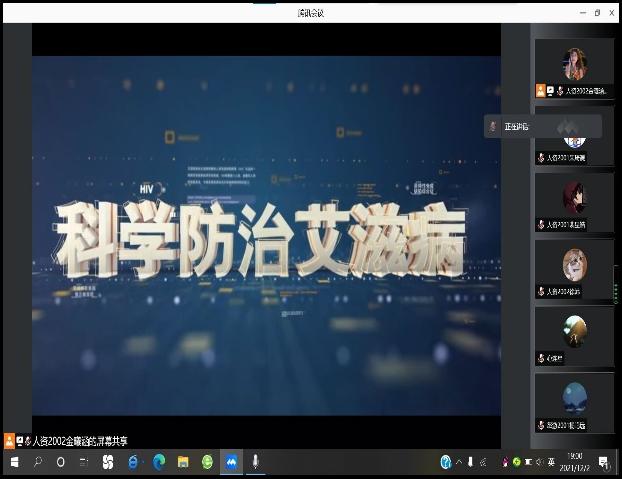
Task: Click the muted mic on the cat-avatar participant tile
Action: [x=541, y=291]
